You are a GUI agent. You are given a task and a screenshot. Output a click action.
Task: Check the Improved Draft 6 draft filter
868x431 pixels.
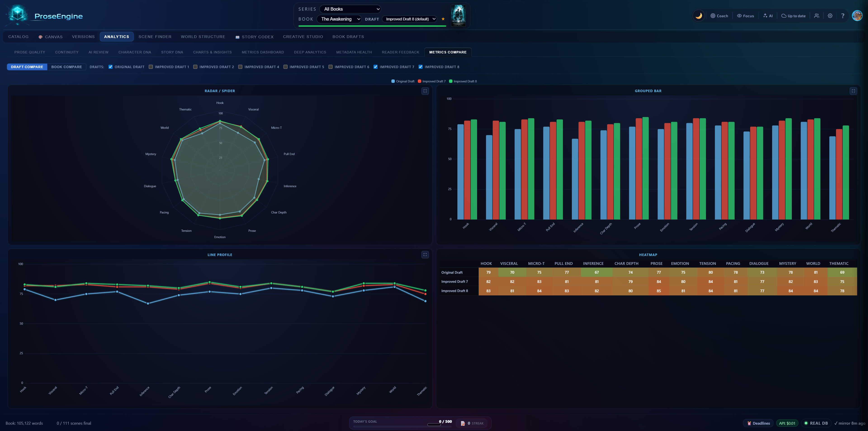(330, 66)
